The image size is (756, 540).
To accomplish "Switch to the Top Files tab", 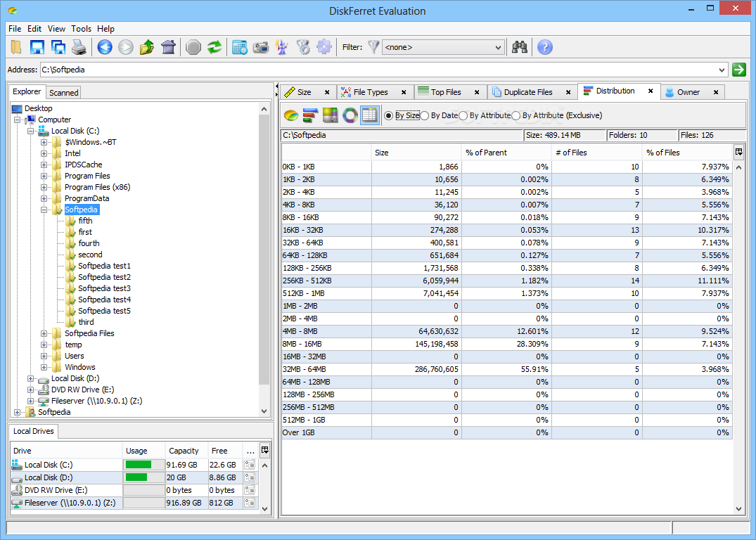I will (x=445, y=92).
